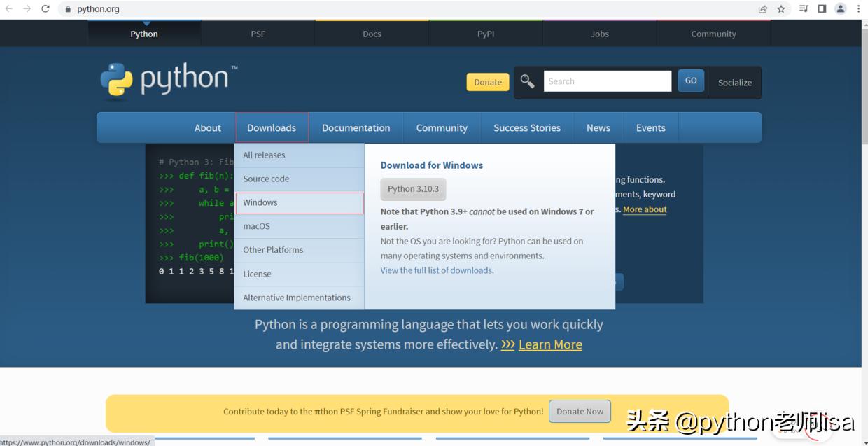The height and width of the screenshot is (446, 868).
Task: Open the News navigation menu
Action: click(x=598, y=127)
